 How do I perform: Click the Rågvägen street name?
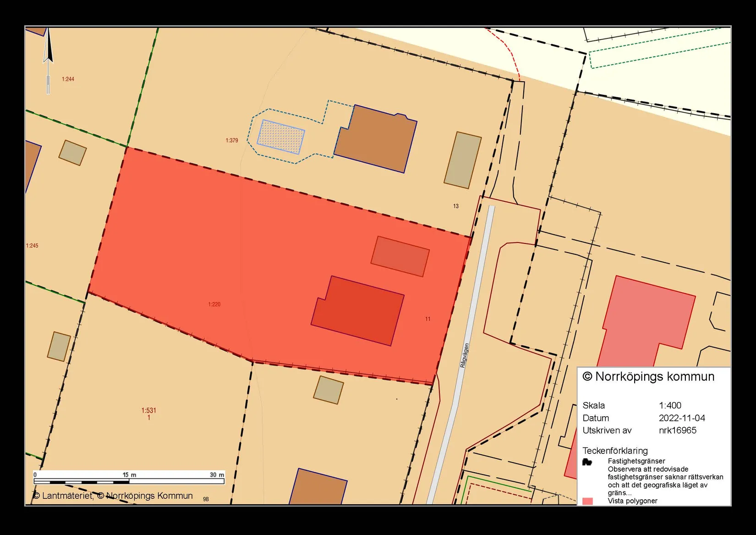click(465, 355)
